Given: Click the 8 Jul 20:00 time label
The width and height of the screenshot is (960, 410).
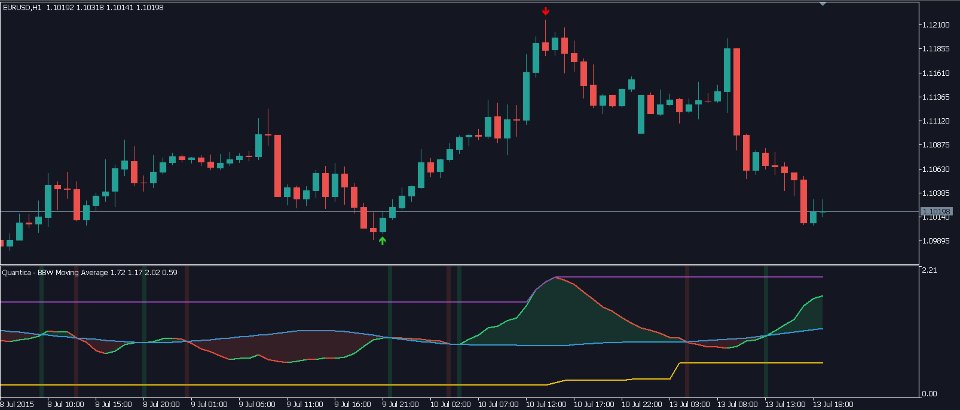Looking at the screenshot, I should [161, 404].
